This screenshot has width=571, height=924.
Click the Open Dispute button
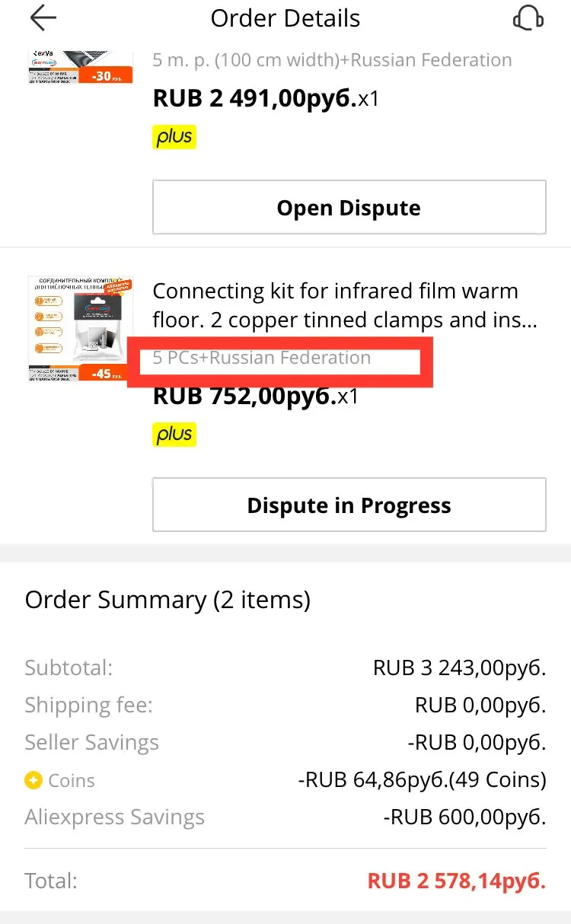tap(349, 208)
